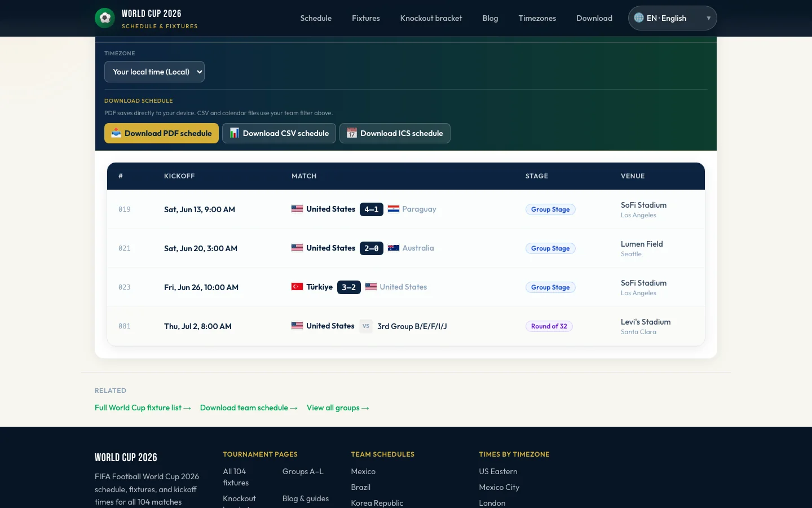Viewport: 812px width, 508px height.
Task: Click the Australia flag icon
Action: coord(394,248)
